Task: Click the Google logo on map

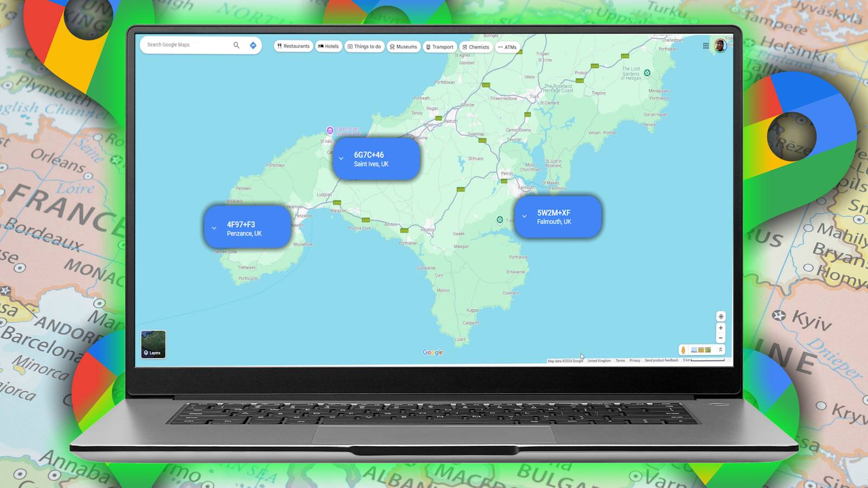Action: tap(433, 352)
